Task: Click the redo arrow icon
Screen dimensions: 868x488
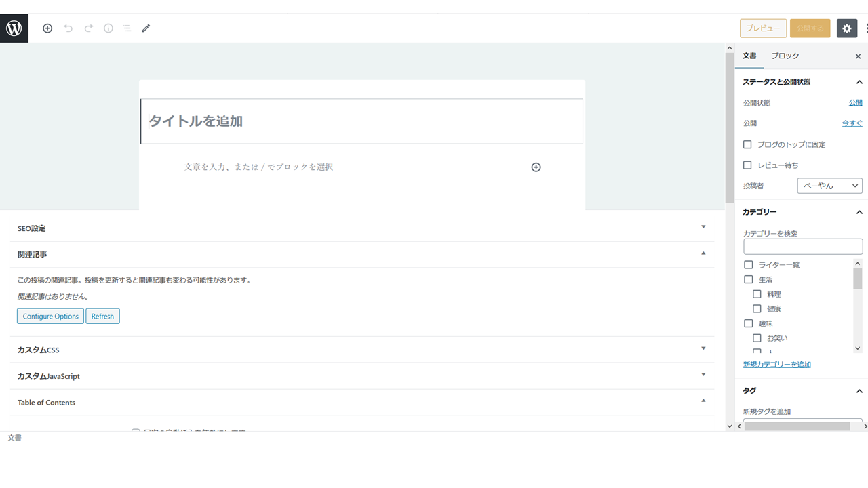Action: 88,28
